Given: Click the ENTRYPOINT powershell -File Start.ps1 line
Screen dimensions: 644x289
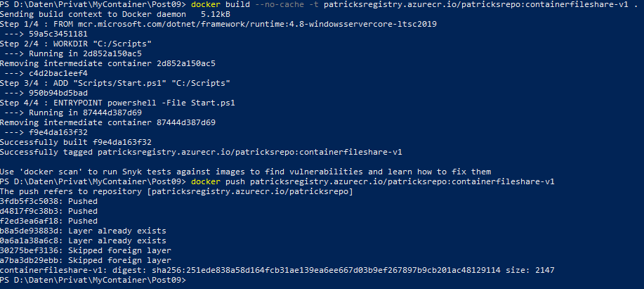Looking at the screenshot, I should [x=117, y=103].
